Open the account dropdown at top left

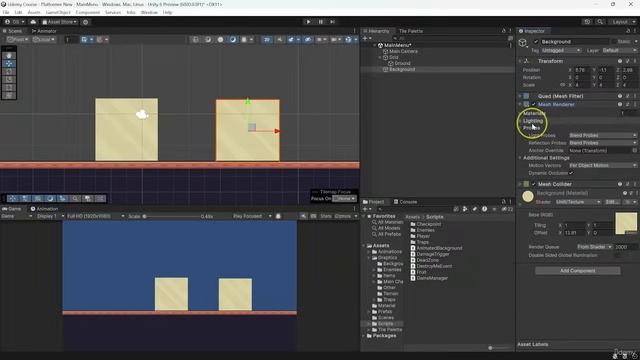coord(14,22)
